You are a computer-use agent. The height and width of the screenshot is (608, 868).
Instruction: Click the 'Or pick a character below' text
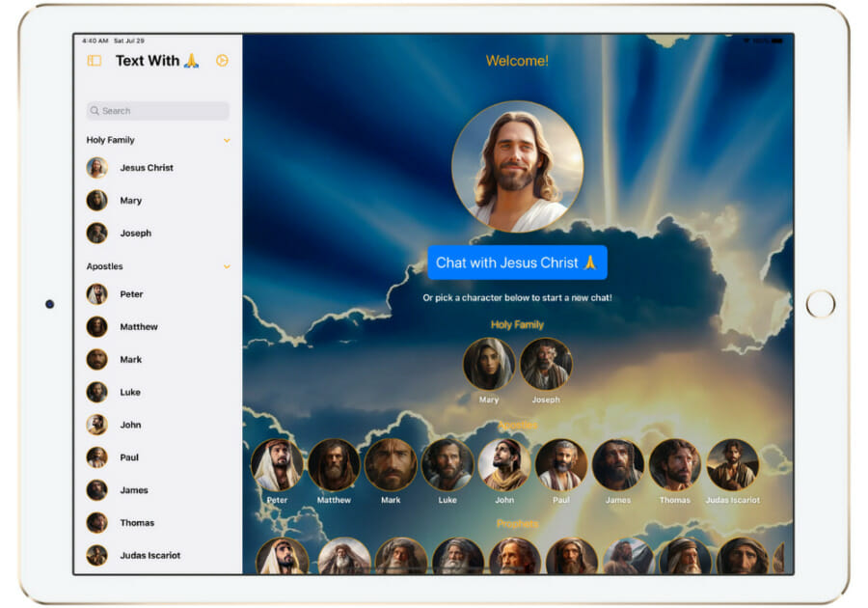click(x=517, y=298)
